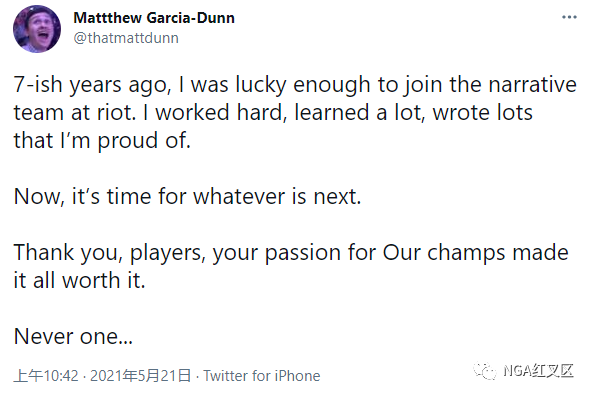Click the 上午10:42 timestamp
The image size is (592, 396).
(x=46, y=376)
